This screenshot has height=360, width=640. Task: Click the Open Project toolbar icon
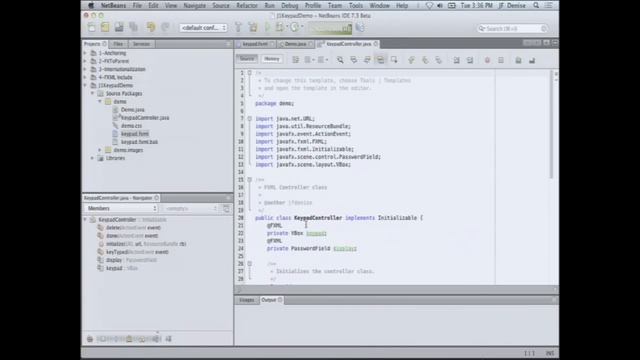(119, 27)
